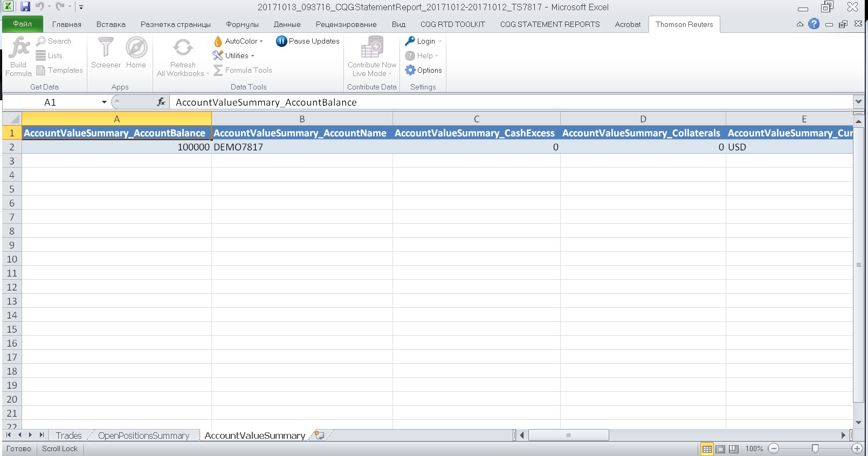Open Customize Quick Access Toolbar dropdown

(81, 8)
